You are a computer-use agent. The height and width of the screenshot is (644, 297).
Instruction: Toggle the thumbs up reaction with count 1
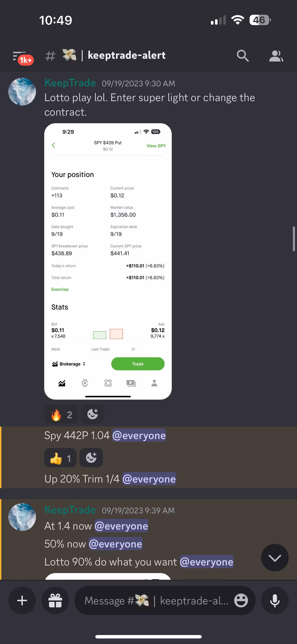click(x=61, y=458)
